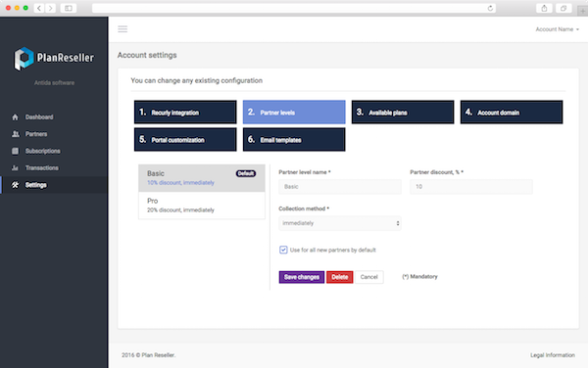
Task: Click the Partner level name field
Action: (340, 186)
